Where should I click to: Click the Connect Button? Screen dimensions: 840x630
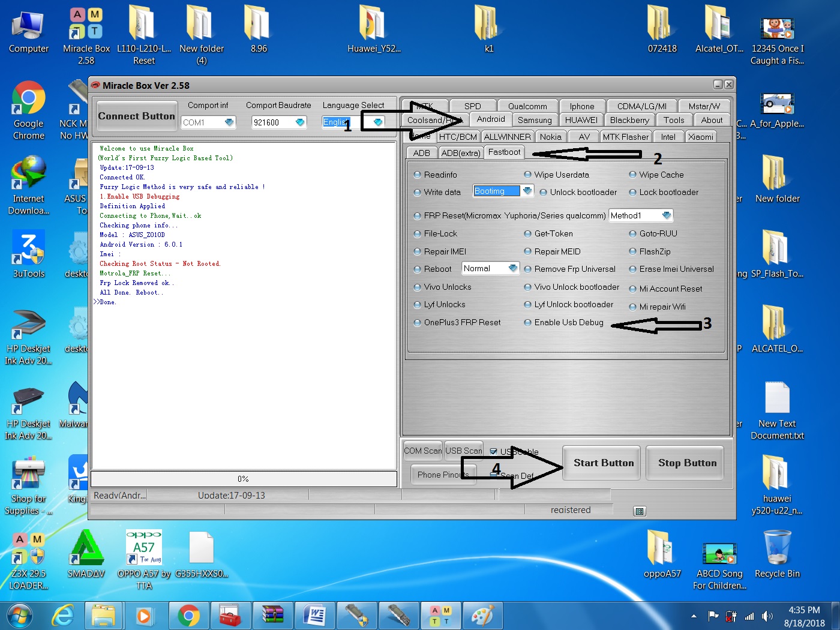(x=136, y=116)
